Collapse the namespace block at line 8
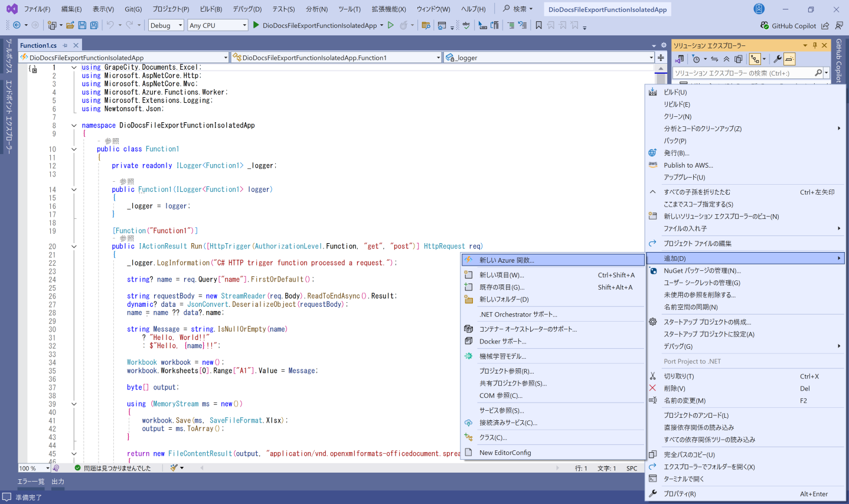 tap(74, 125)
